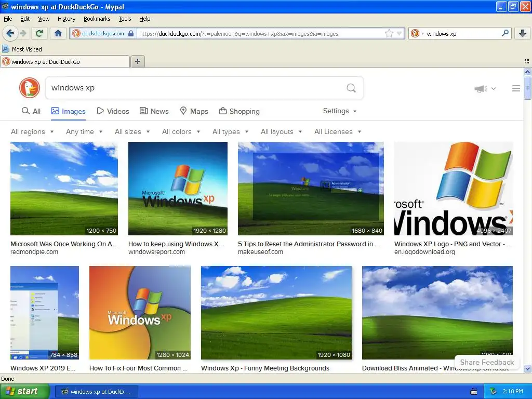Open the 1680 × 840 login screen thumbnail
Viewport: 532px width, 399px height.
click(311, 189)
